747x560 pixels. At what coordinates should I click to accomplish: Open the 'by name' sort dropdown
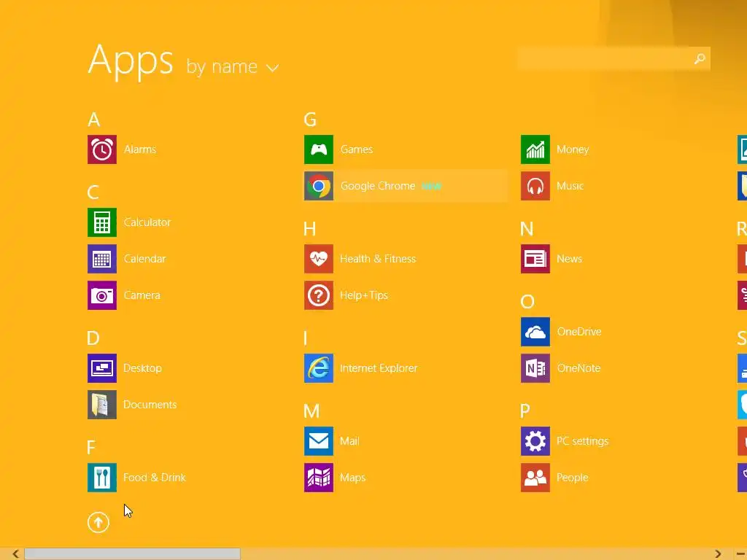(x=233, y=66)
